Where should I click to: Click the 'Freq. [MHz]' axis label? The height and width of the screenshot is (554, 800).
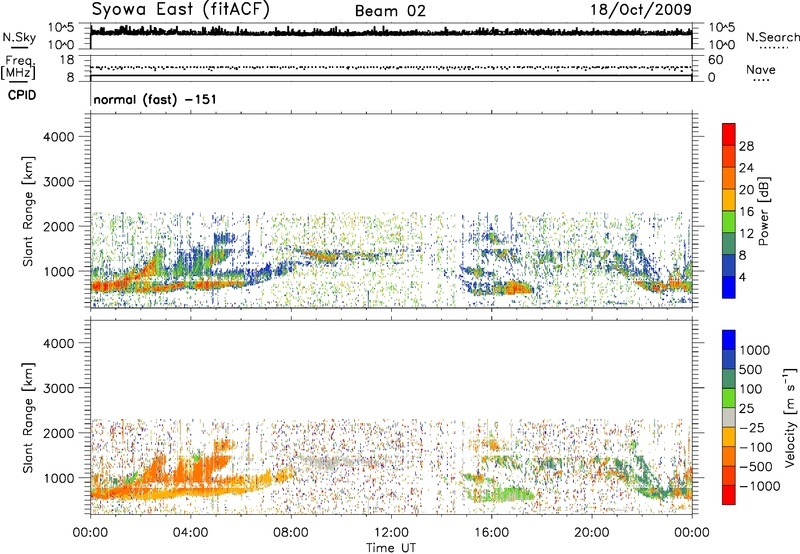(18, 67)
